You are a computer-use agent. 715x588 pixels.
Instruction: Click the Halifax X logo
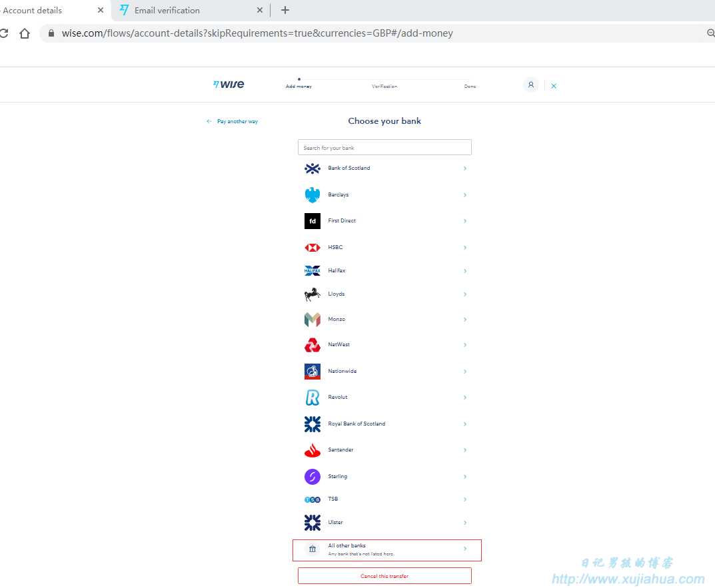[313, 271]
